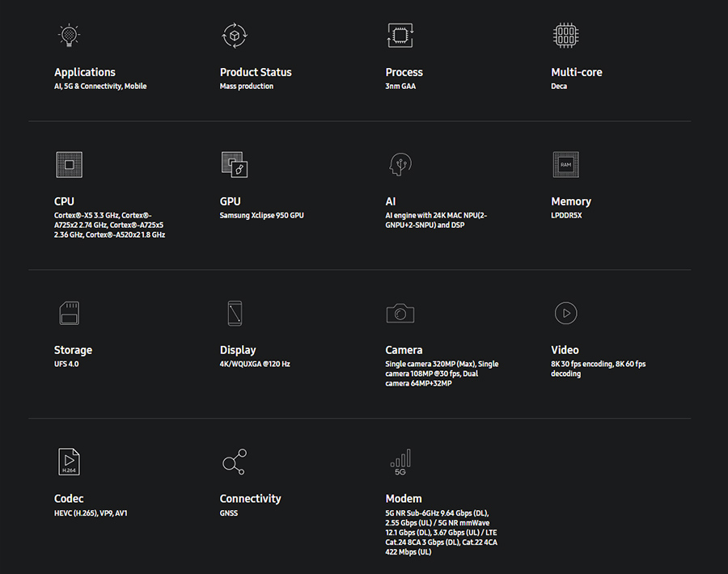Click the AI head icon
Screen dimensions: 728x574
[400, 164]
